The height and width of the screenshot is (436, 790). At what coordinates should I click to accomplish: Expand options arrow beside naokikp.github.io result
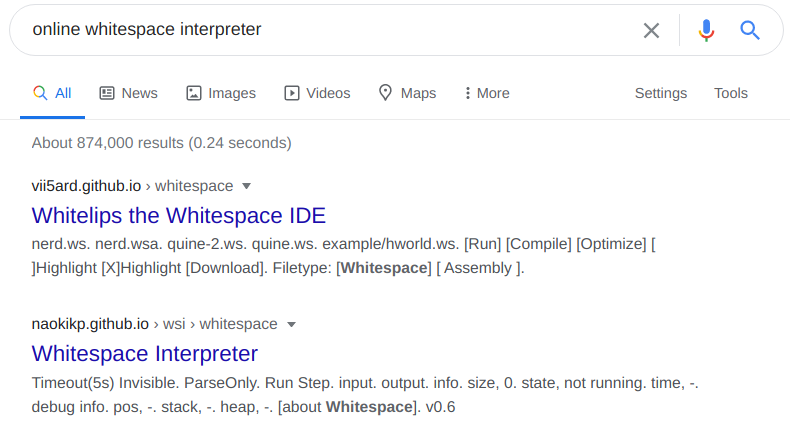click(291, 324)
